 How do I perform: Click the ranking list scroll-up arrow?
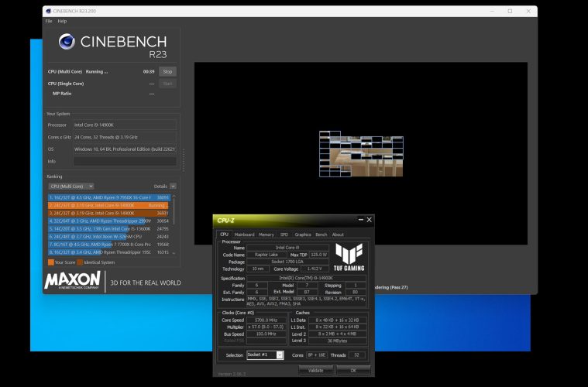click(x=174, y=196)
